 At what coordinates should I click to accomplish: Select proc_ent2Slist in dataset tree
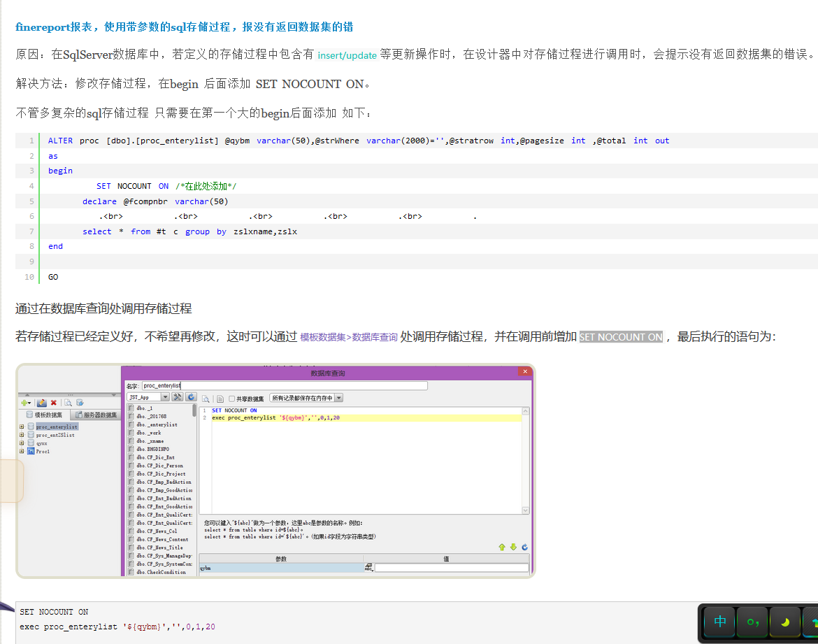pyautogui.click(x=55, y=435)
